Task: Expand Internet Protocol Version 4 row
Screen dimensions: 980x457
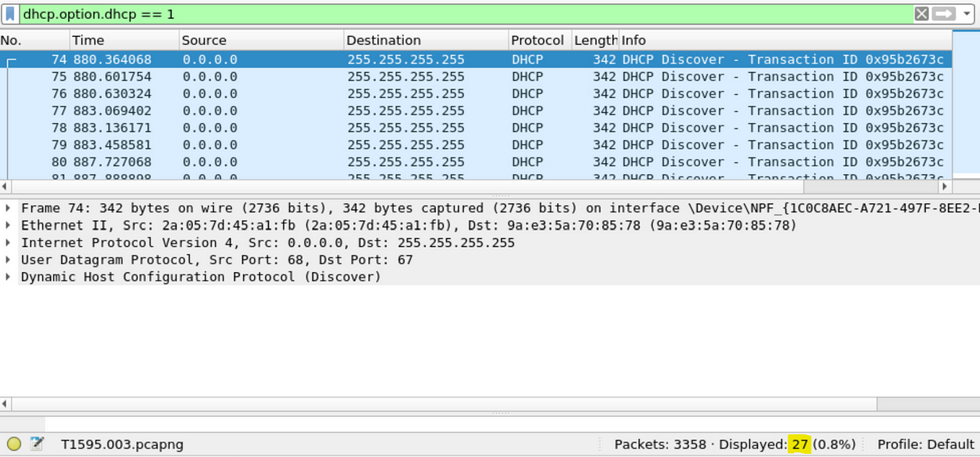Action: 8,243
